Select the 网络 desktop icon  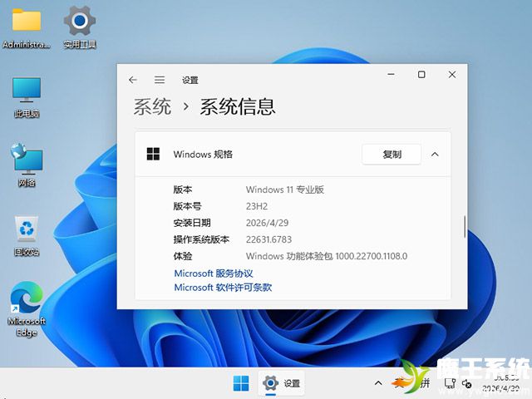[27, 165]
